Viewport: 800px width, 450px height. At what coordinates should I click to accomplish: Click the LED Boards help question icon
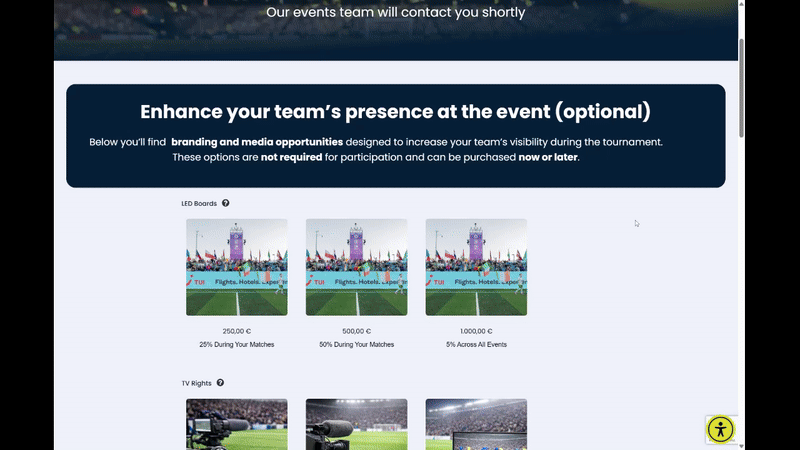226,203
